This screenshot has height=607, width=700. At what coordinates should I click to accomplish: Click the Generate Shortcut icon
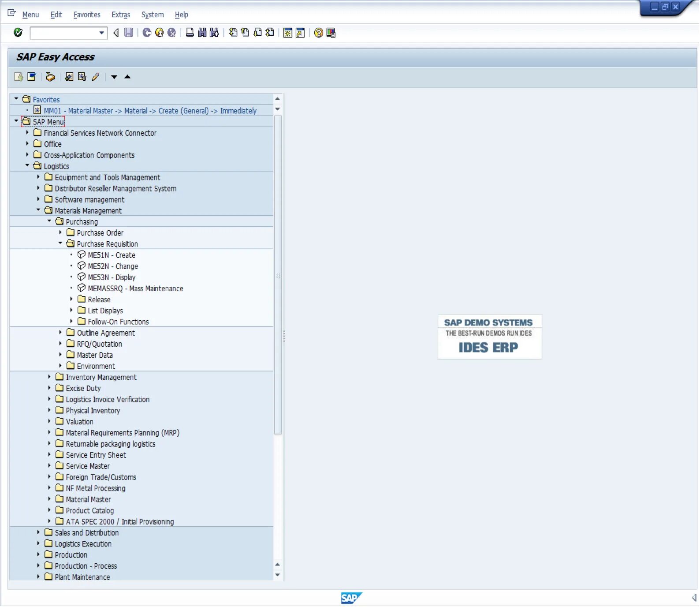coord(300,33)
